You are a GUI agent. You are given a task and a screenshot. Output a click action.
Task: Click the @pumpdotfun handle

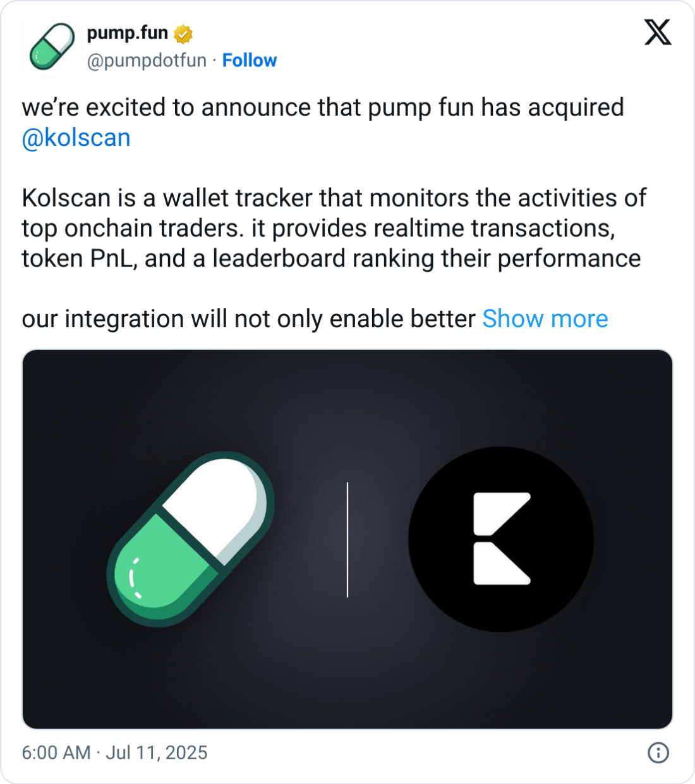click(x=147, y=60)
